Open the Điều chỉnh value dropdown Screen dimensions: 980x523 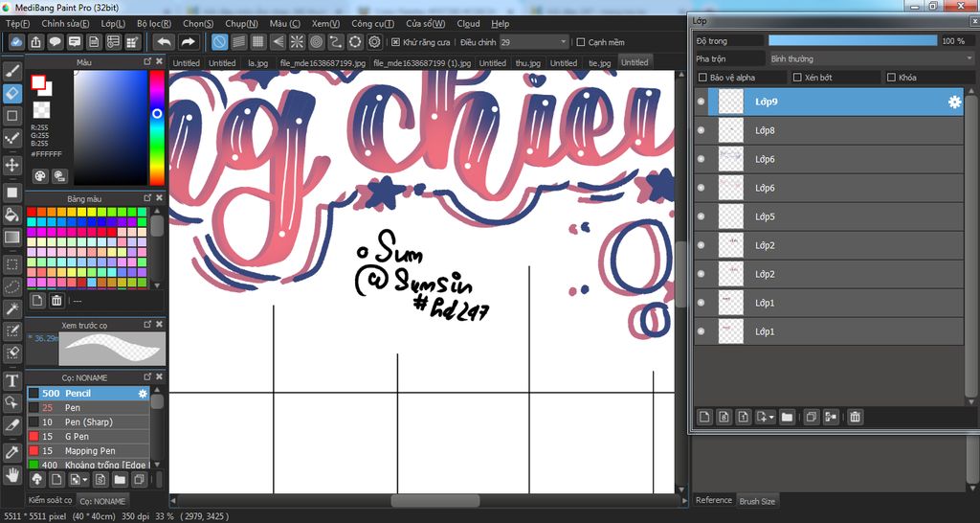pyautogui.click(x=534, y=42)
